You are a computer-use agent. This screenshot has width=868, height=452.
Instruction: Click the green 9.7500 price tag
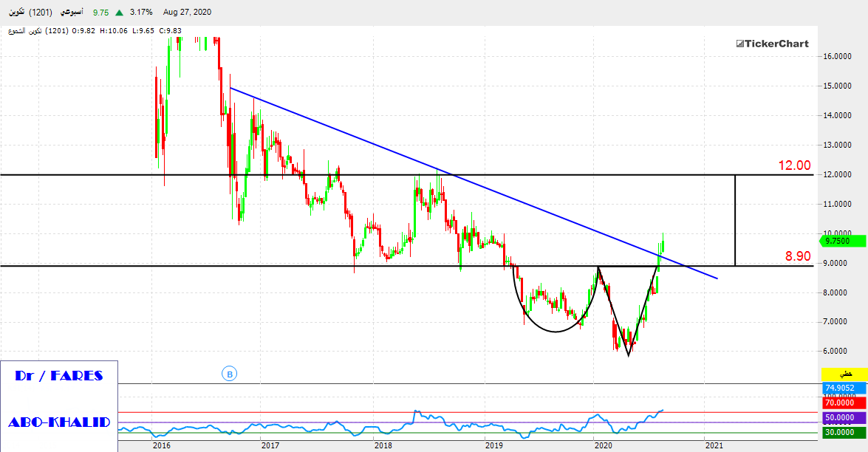(842, 242)
